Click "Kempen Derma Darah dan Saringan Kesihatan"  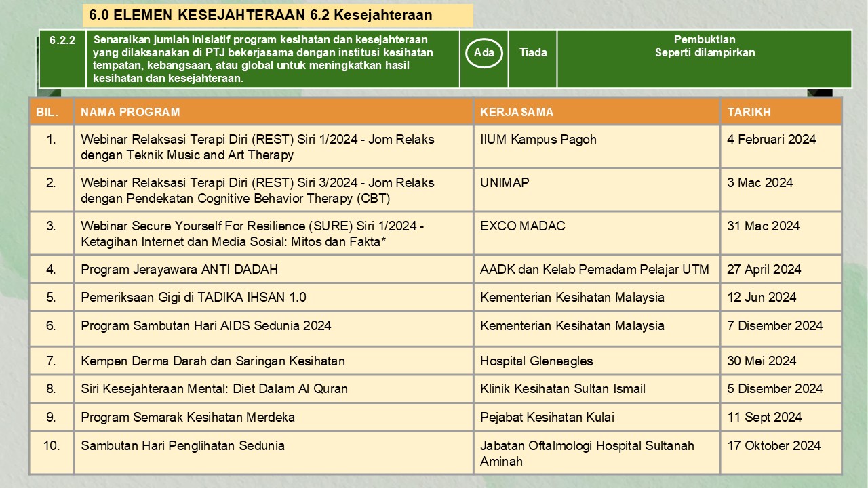(213, 361)
